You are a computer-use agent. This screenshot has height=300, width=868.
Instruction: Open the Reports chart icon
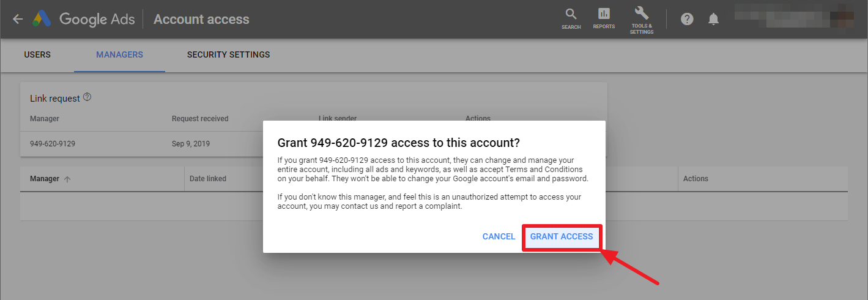pyautogui.click(x=604, y=15)
